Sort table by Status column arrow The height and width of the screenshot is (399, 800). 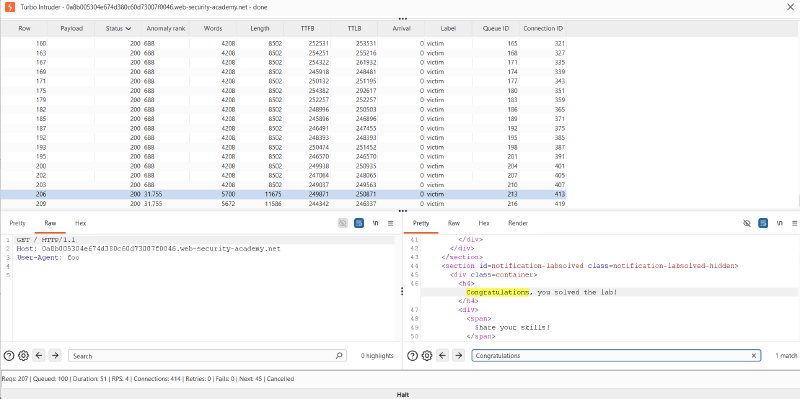point(128,29)
